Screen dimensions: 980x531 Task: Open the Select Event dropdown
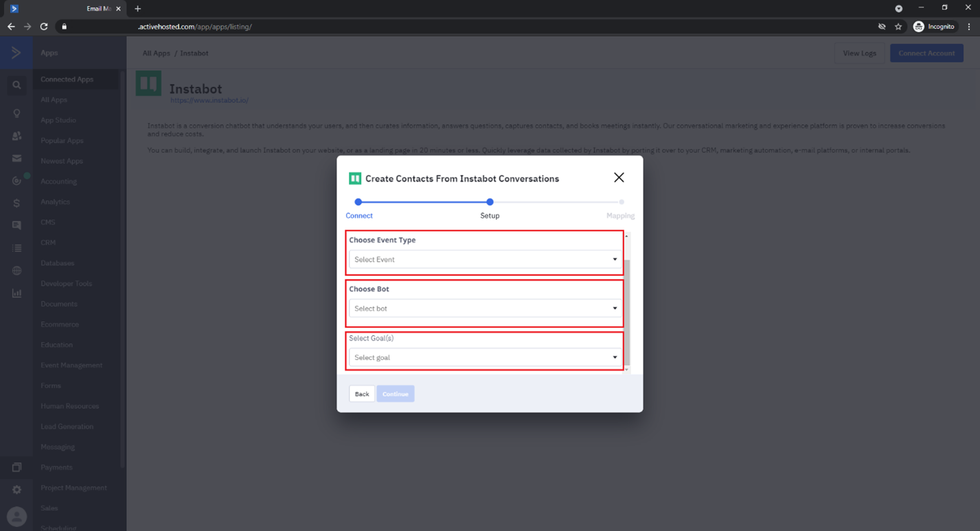[x=485, y=260]
